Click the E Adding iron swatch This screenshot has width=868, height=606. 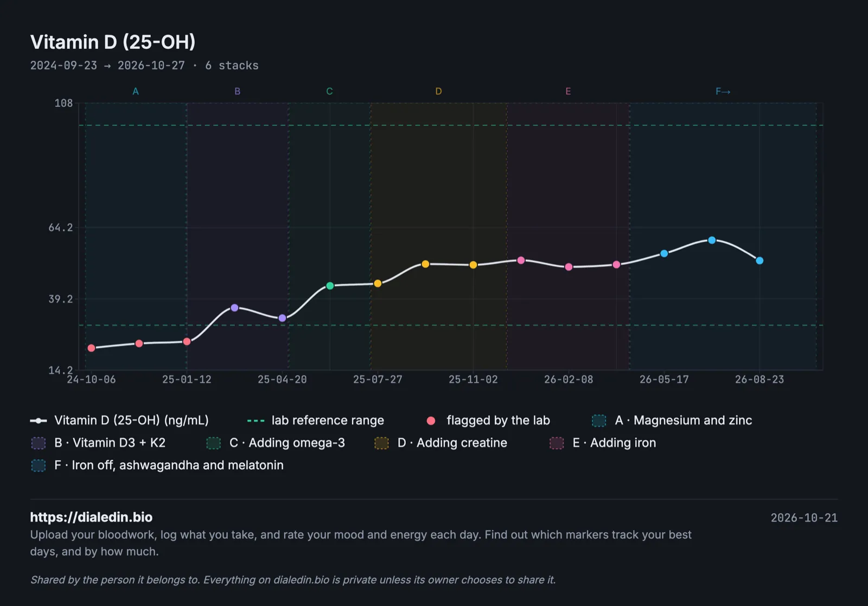click(557, 443)
